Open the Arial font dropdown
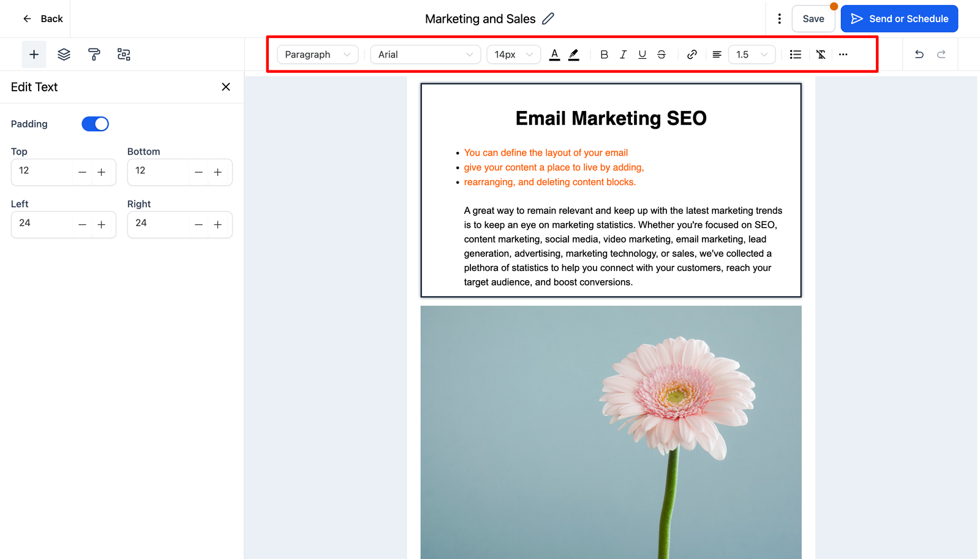Screen dimensions: 980x559 point(425,55)
